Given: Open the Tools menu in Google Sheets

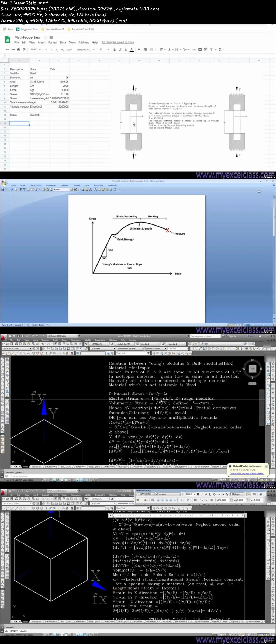Looking at the screenshot, I should coord(72,43).
